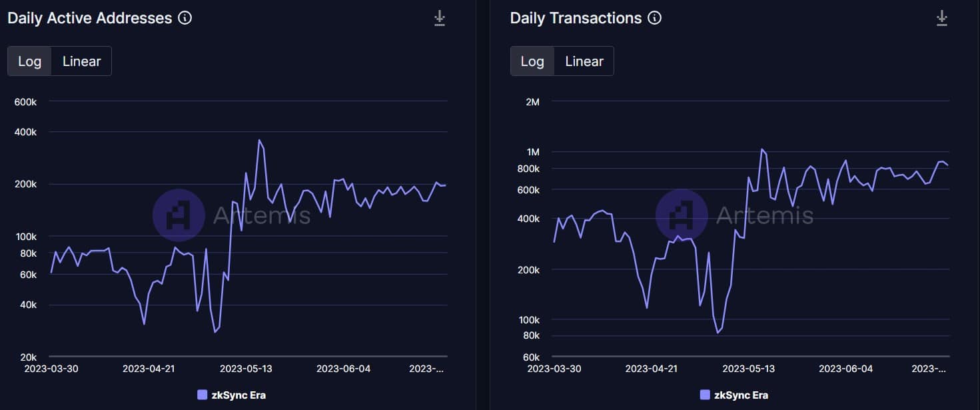Viewport: 980px width, 410px height.
Task: Select Log scale for Daily Active Addresses
Action: click(30, 61)
